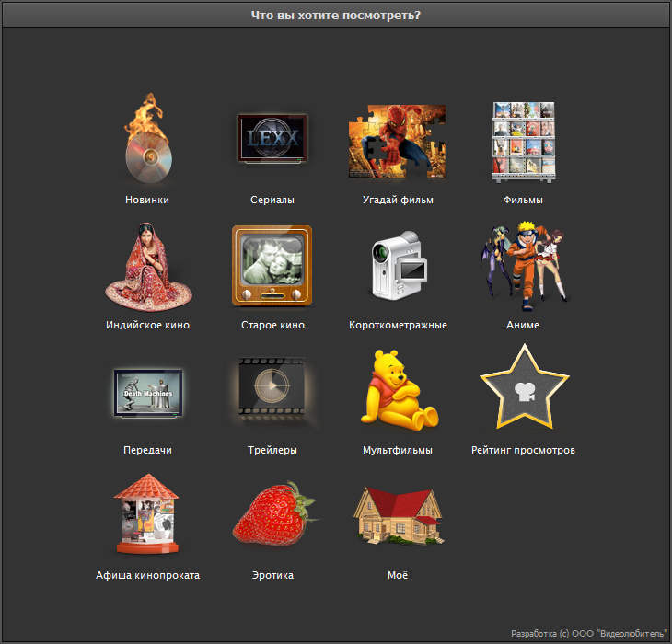The image size is (672, 644).
Task: Open the wooden house Моё icon
Action: [x=399, y=516]
